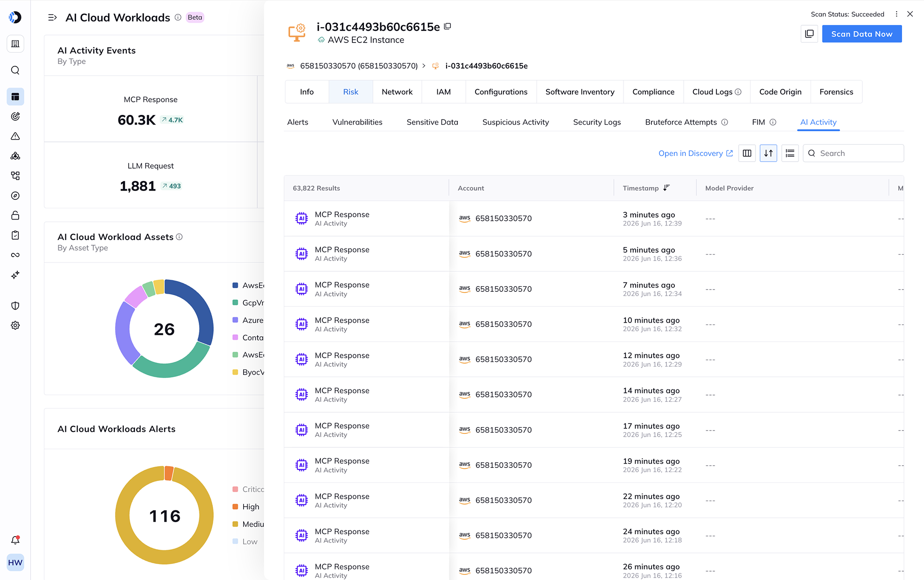Image resolution: width=924 pixels, height=580 pixels.
Task: Click info icon next to Cloud Logs
Action: point(738,92)
